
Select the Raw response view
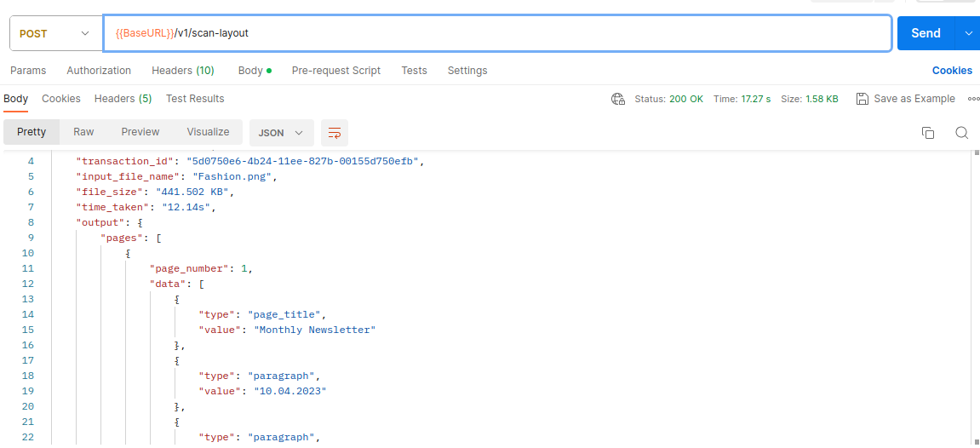(83, 132)
